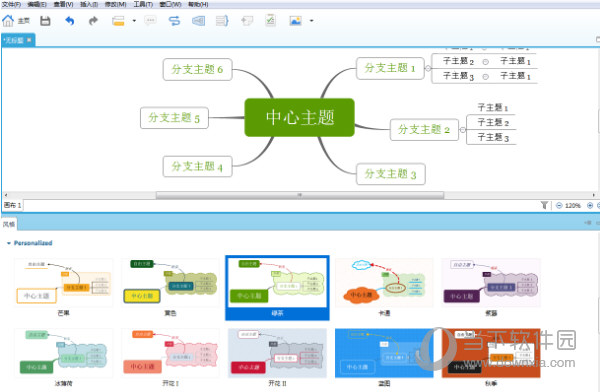
Task: Redo the last action
Action: pyautogui.click(x=93, y=21)
